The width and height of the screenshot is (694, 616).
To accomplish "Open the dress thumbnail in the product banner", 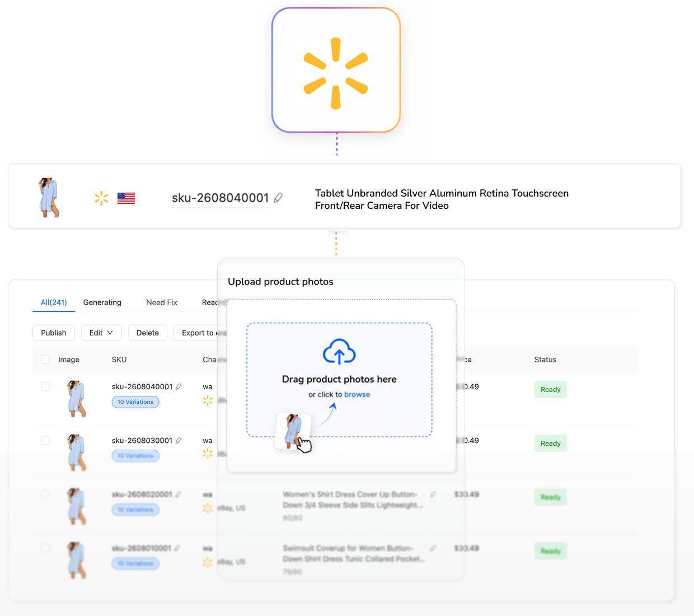I will pyautogui.click(x=49, y=198).
